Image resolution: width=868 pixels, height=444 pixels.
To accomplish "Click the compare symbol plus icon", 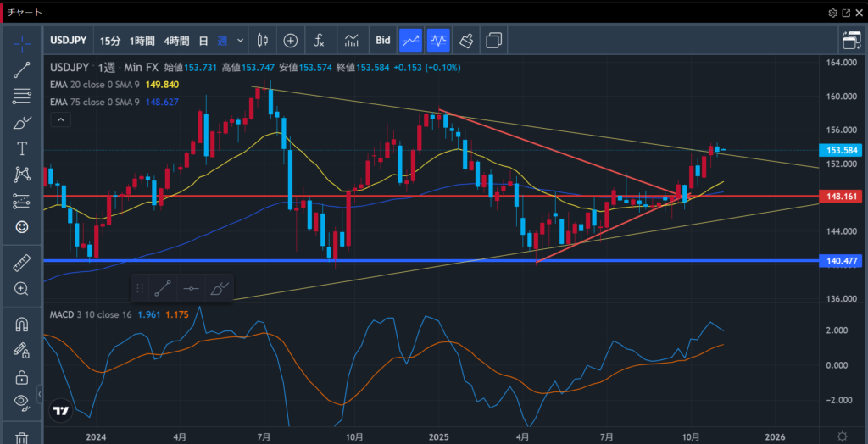I will pos(291,40).
